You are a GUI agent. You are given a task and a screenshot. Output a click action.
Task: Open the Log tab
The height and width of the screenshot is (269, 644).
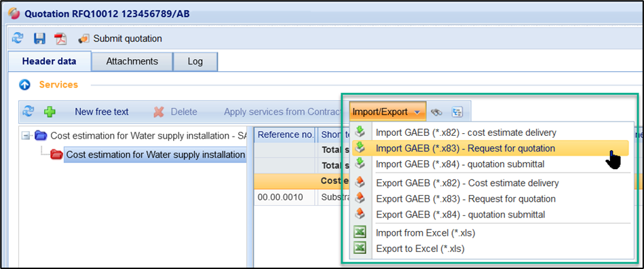click(195, 62)
